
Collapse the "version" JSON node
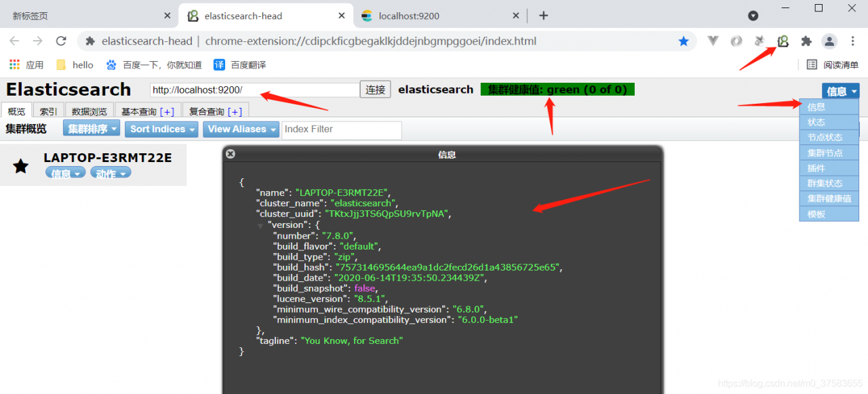[260, 226]
